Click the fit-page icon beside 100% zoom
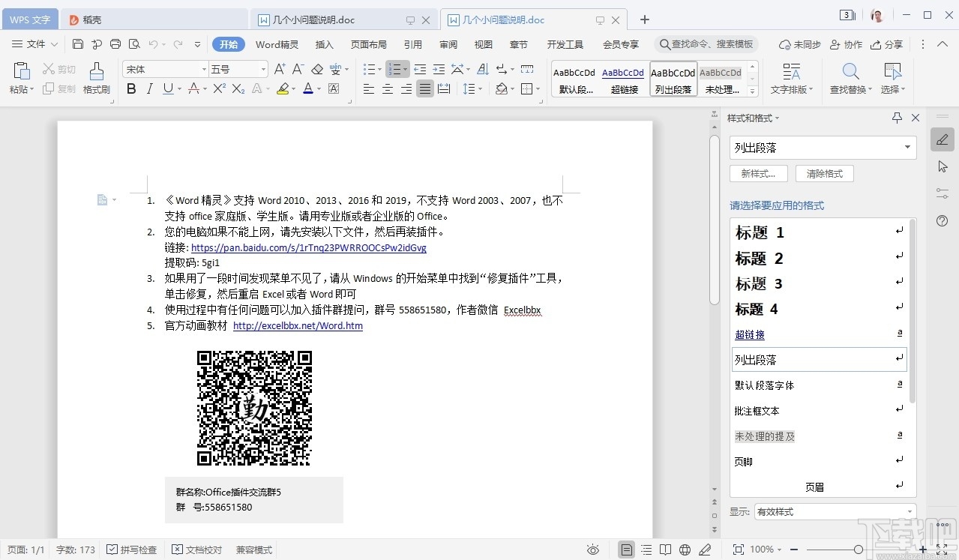Viewport: 959px width, 560px height. [x=738, y=550]
